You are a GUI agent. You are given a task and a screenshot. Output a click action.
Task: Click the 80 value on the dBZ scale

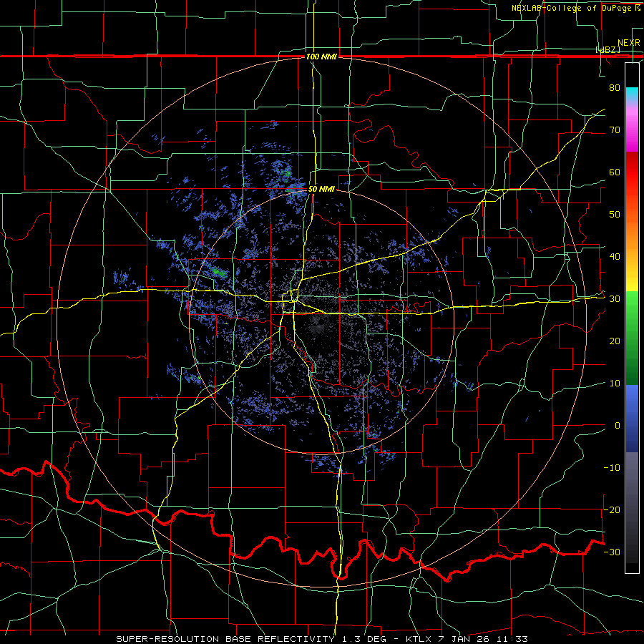pos(615,87)
